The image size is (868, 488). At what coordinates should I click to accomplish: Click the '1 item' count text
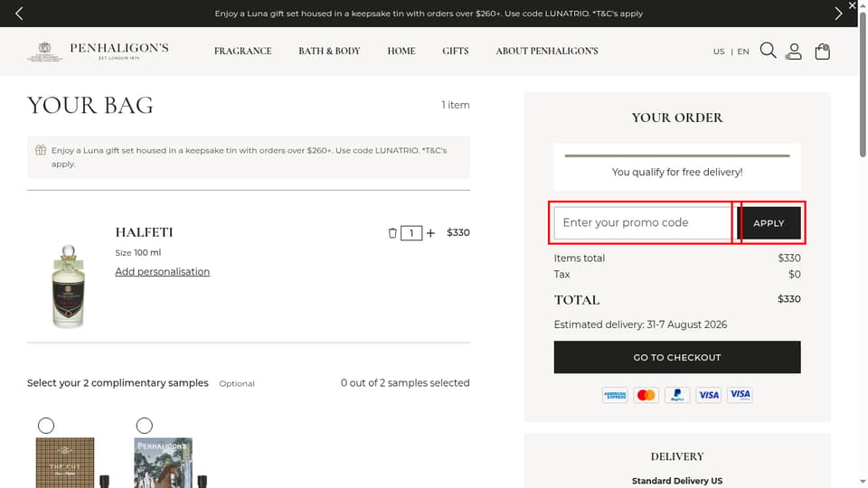[x=456, y=105]
